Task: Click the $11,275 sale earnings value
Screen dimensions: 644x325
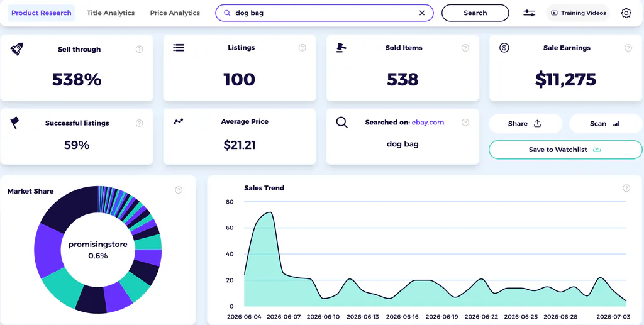Action: (565, 80)
